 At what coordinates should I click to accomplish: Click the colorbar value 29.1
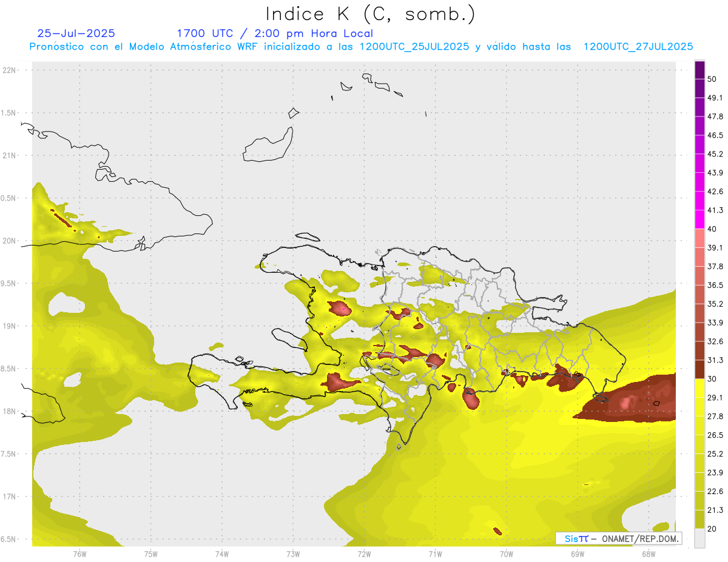[715, 398]
